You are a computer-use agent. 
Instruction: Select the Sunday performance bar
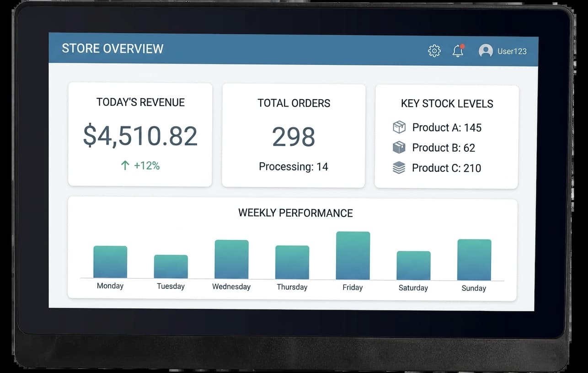point(474,260)
